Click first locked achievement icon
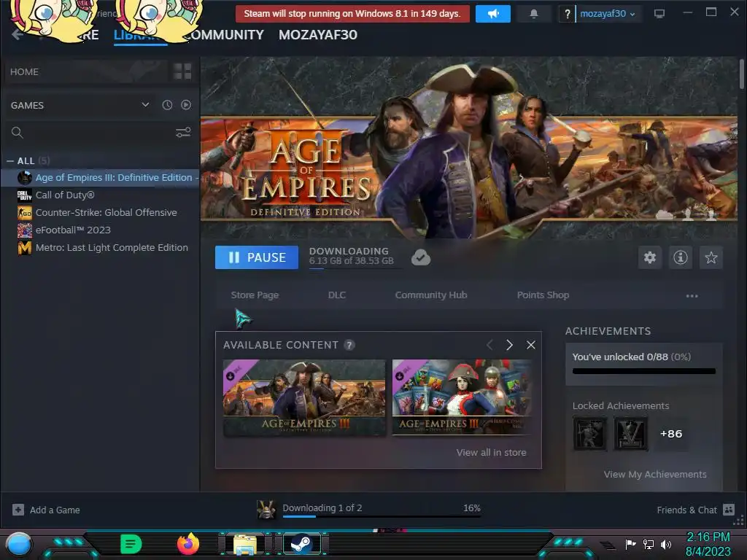The width and height of the screenshot is (747, 560). tap(589, 434)
